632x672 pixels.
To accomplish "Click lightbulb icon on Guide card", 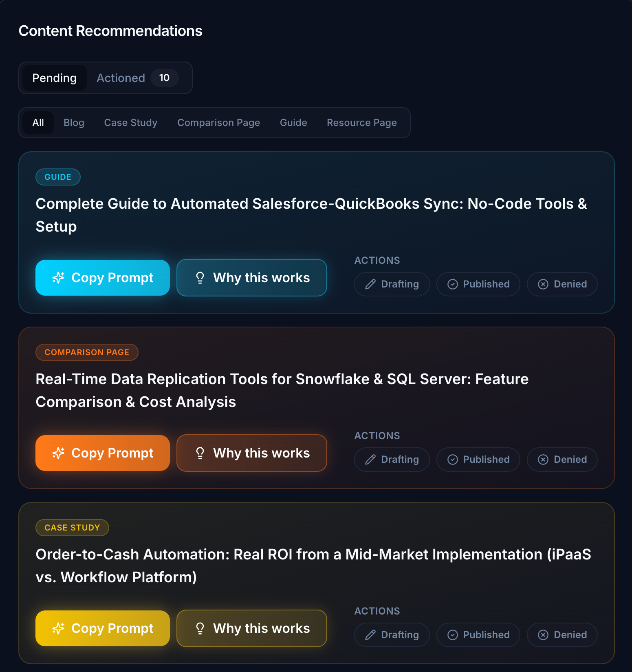I will point(200,278).
